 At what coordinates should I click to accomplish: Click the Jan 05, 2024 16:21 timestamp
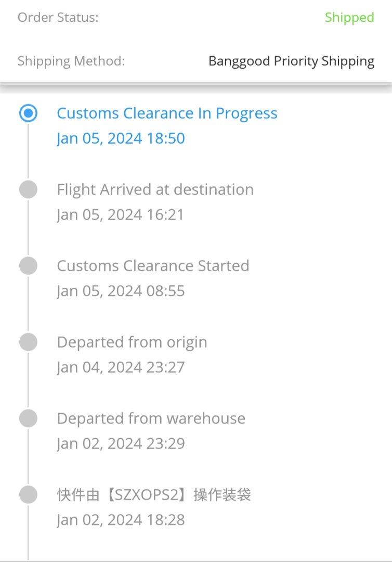coord(120,215)
